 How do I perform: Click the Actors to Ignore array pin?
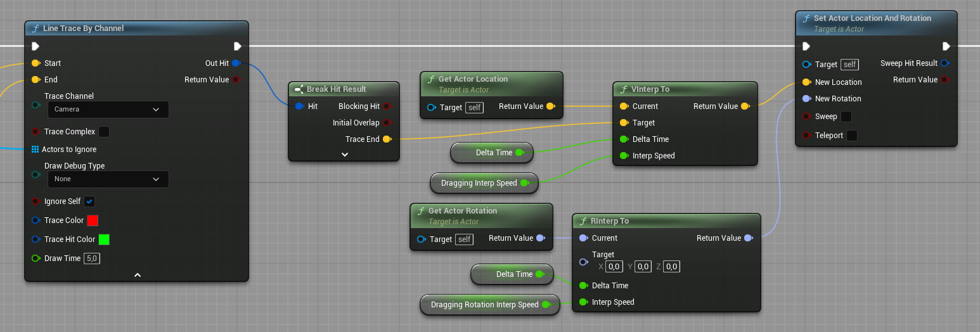pos(35,150)
